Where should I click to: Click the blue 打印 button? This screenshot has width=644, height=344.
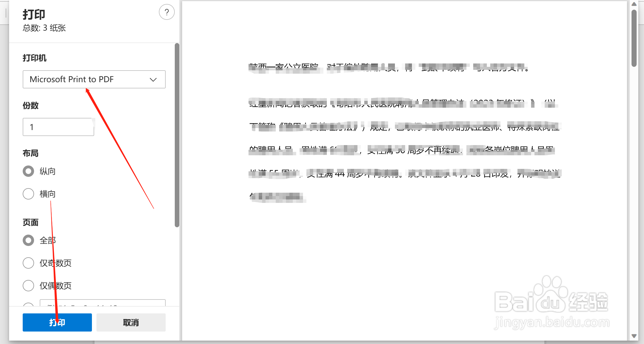coord(57,322)
